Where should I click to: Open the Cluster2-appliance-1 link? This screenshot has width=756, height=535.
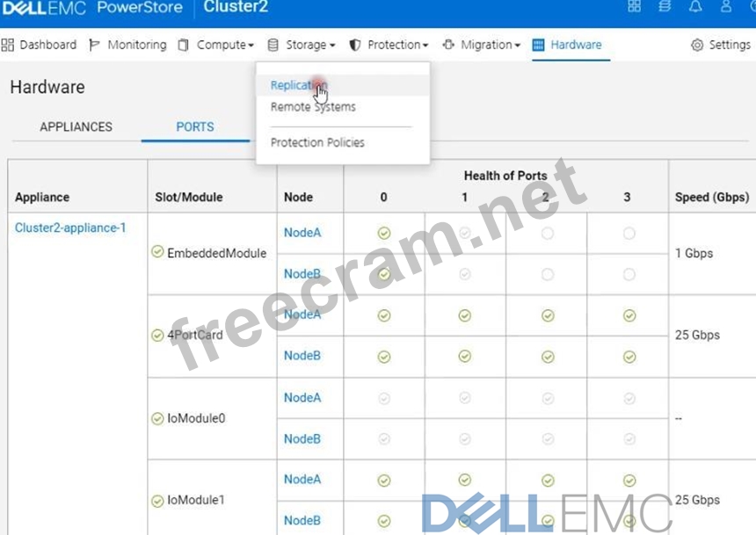tap(70, 228)
